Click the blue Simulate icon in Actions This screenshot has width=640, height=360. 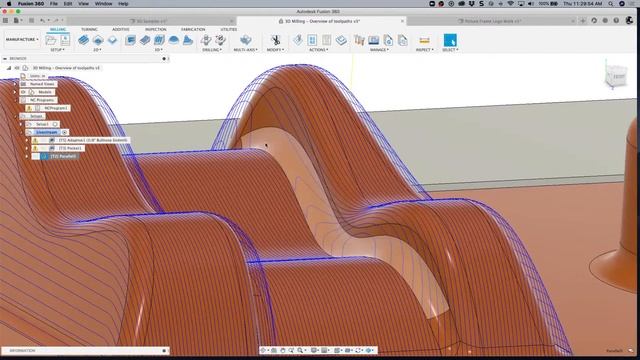click(312, 40)
